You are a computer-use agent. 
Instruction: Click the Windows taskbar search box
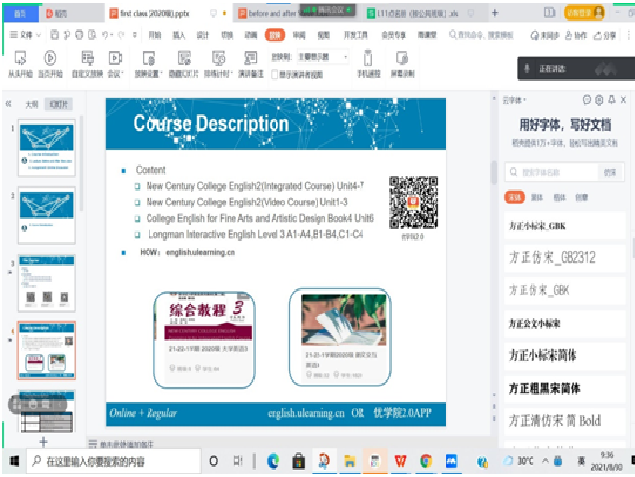pyautogui.click(x=114, y=461)
